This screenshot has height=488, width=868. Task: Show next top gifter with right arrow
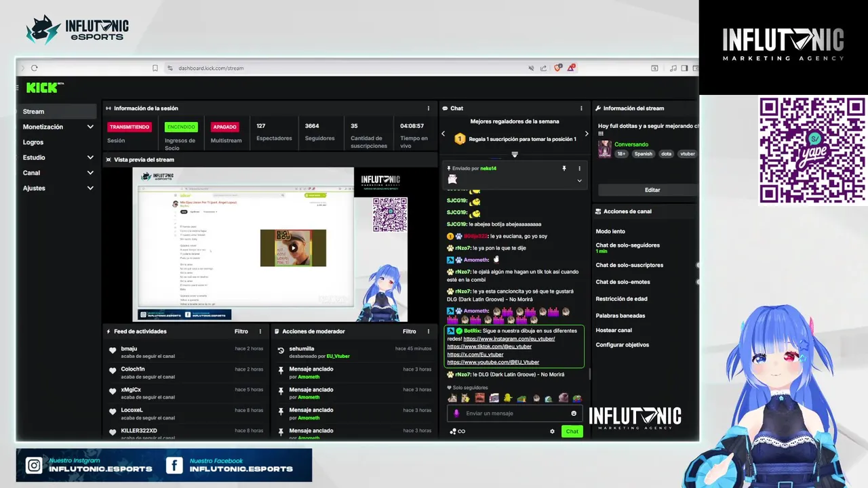point(587,134)
